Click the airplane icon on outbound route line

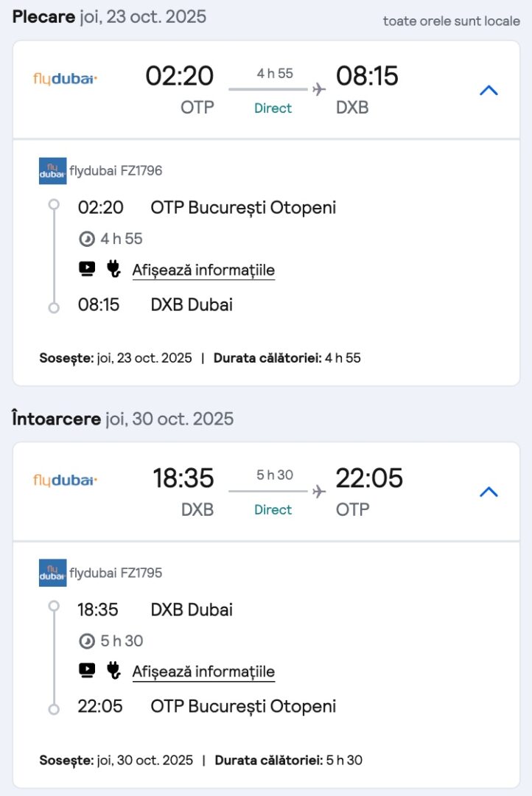pos(318,89)
